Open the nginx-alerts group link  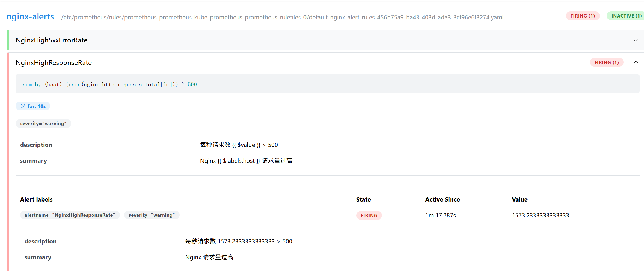[30, 17]
